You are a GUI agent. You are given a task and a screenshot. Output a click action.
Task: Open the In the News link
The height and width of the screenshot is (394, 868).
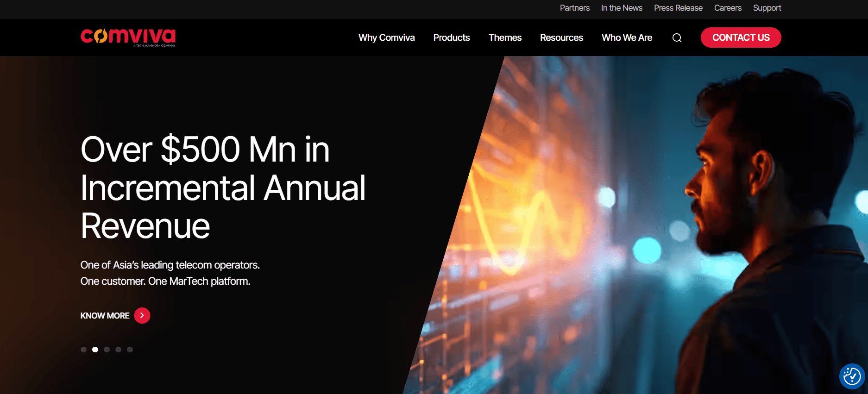[x=622, y=8]
